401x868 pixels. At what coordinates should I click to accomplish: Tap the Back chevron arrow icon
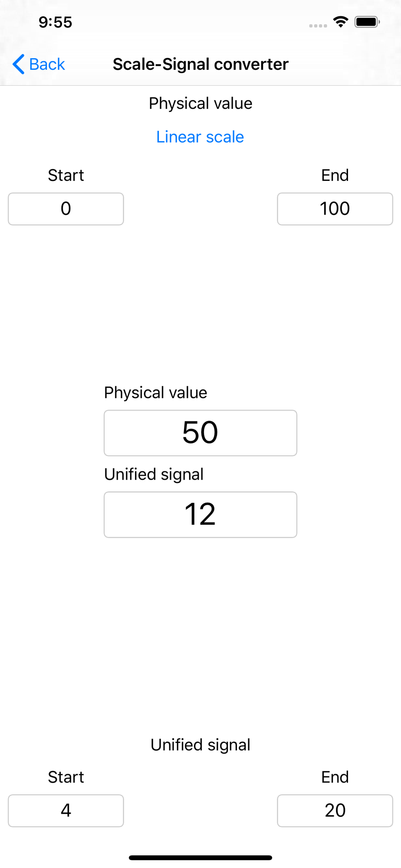(x=18, y=64)
